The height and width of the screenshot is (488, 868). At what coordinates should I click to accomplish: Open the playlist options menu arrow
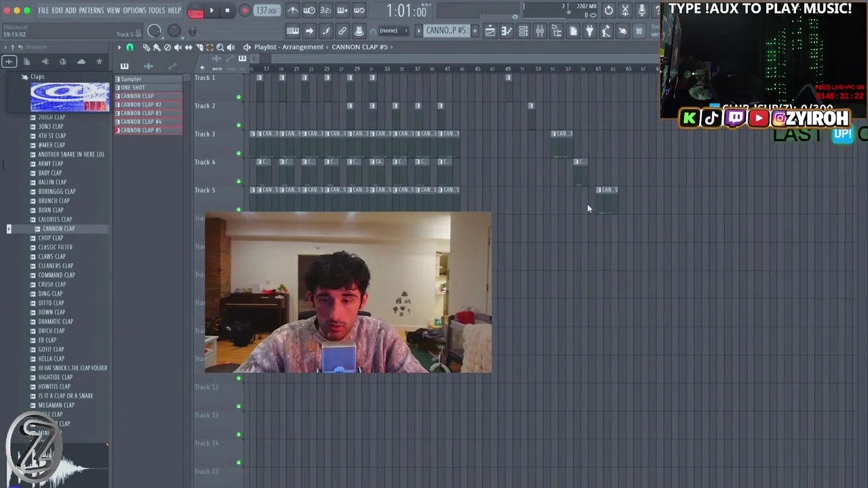pyautogui.click(x=119, y=47)
